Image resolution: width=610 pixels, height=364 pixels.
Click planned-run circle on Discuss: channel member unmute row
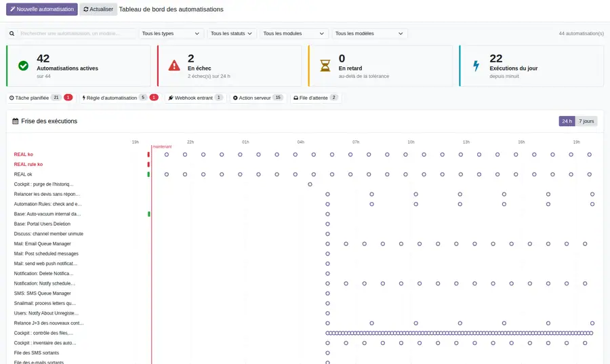[327, 234]
